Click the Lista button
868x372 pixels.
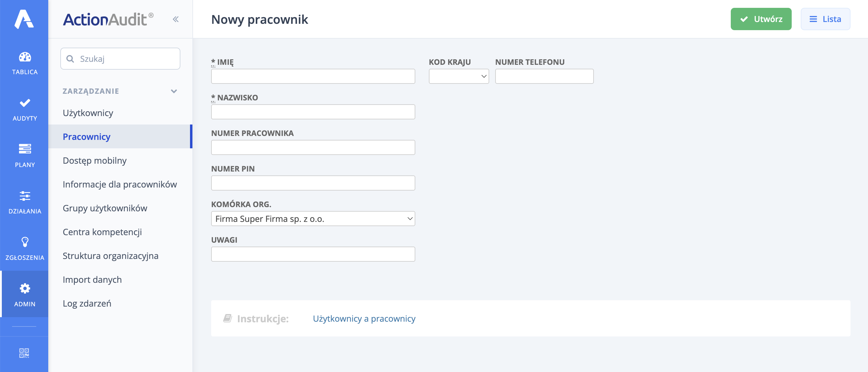(x=825, y=19)
